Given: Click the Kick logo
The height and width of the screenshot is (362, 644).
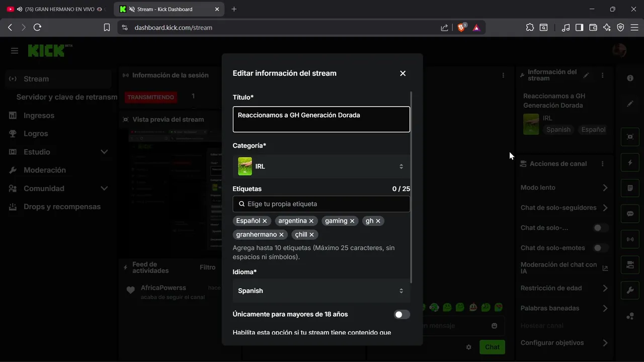Looking at the screenshot, I should (49, 50).
